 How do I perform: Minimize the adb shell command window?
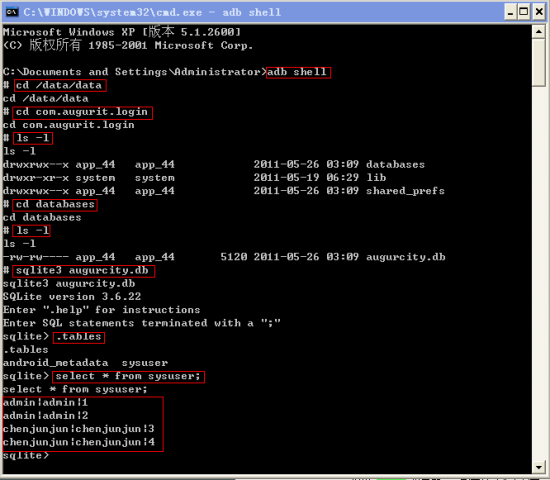[510, 13]
